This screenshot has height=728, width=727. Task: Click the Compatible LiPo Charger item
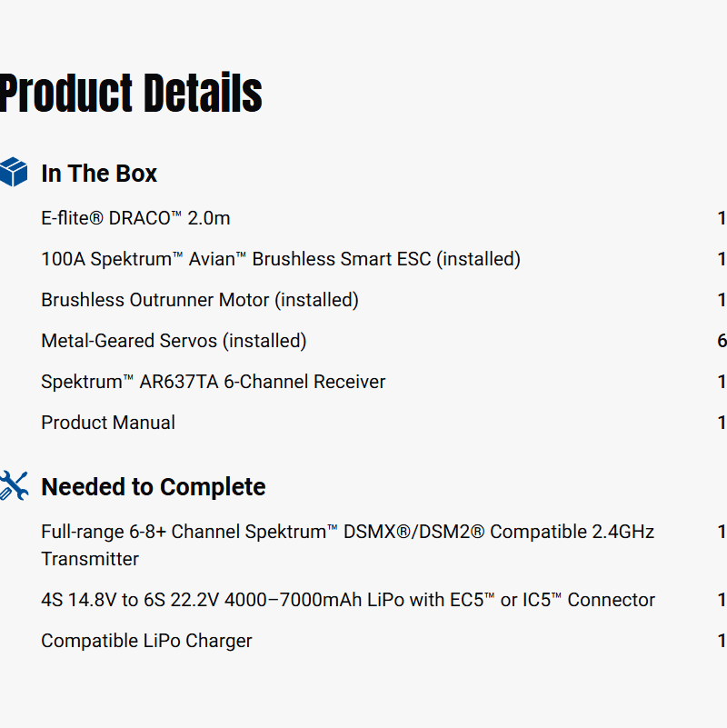pos(146,641)
